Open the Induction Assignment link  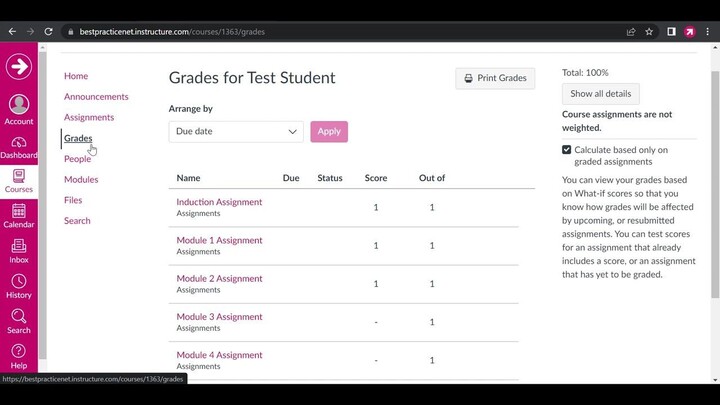point(219,202)
